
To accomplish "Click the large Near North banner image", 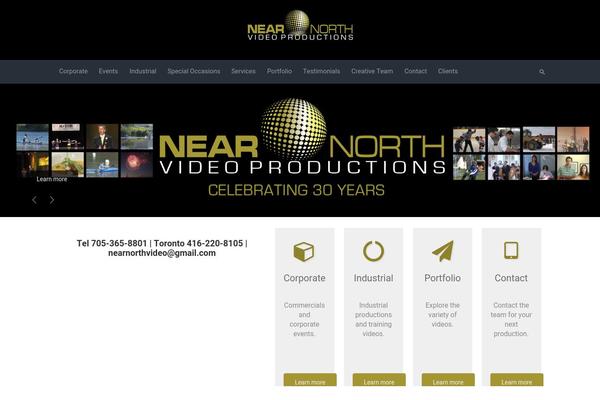I will (302, 149).
